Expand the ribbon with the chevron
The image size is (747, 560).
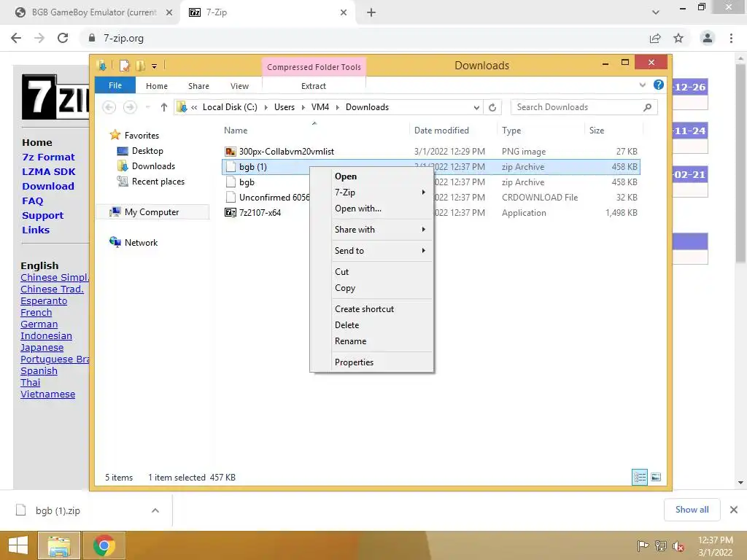click(x=642, y=85)
